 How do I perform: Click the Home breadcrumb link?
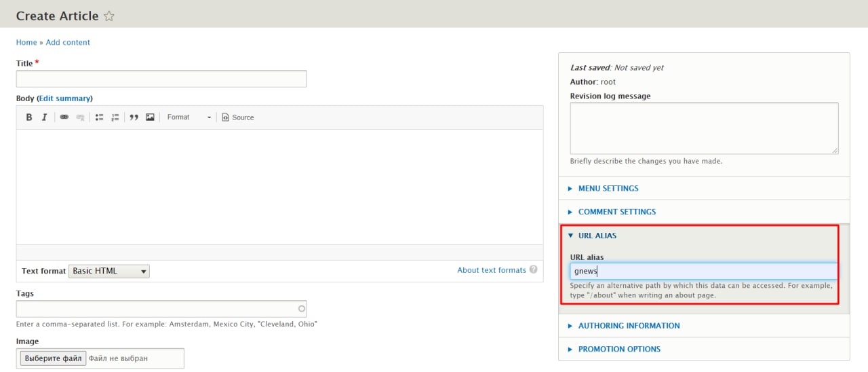(x=26, y=42)
